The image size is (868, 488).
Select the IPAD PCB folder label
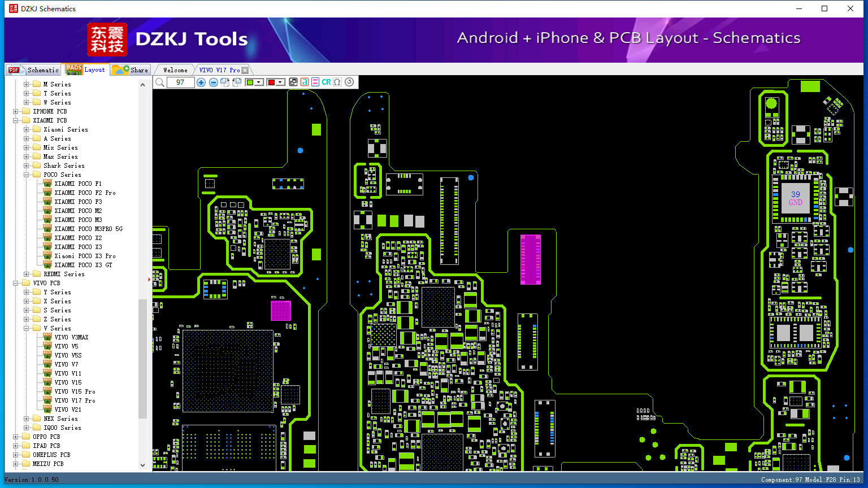point(46,446)
